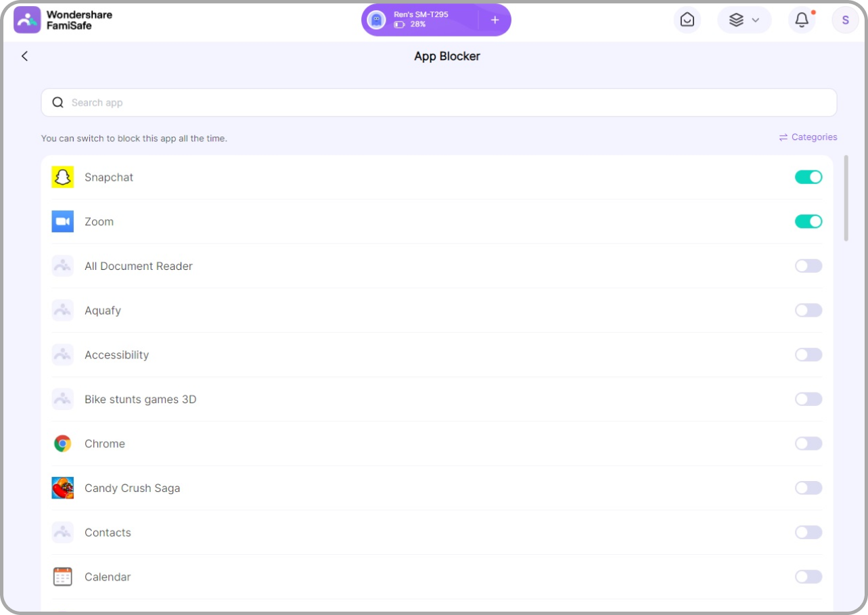Open the S profile avatar
The width and height of the screenshot is (868, 615).
tap(845, 20)
